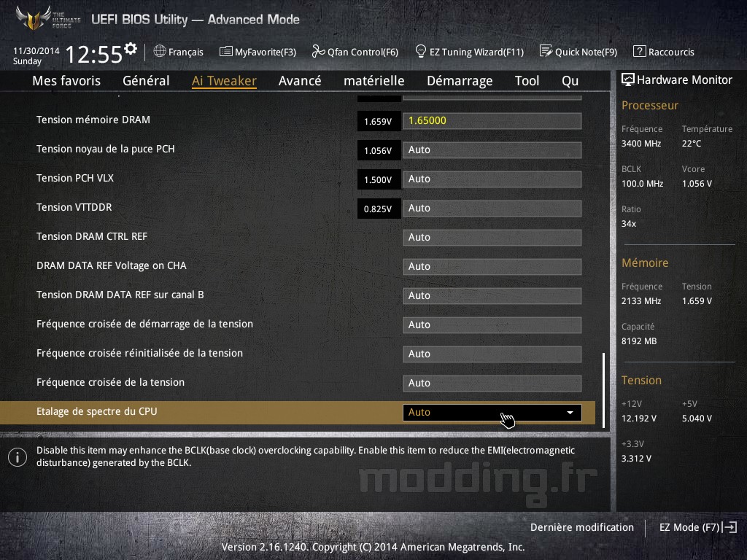The image size is (747, 560).
Task: Click the 2133 MHz memory frequency value
Action: pyautogui.click(x=641, y=301)
